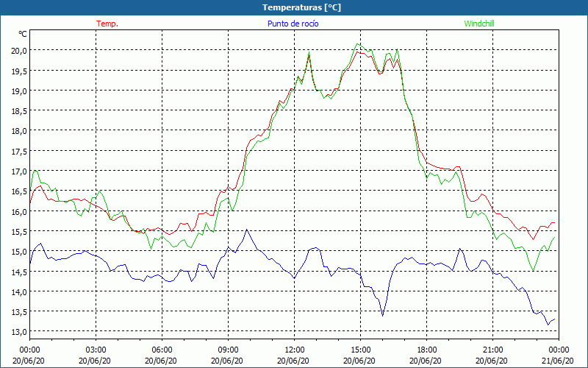Select the blue 'Punto de rocío' legend label

[x=293, y=24]
